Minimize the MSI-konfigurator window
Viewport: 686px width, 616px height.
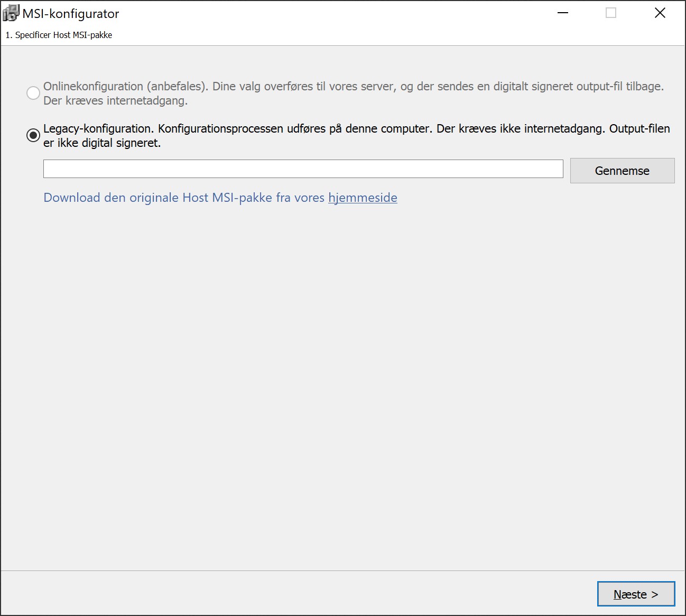click(x=563, y=13)
